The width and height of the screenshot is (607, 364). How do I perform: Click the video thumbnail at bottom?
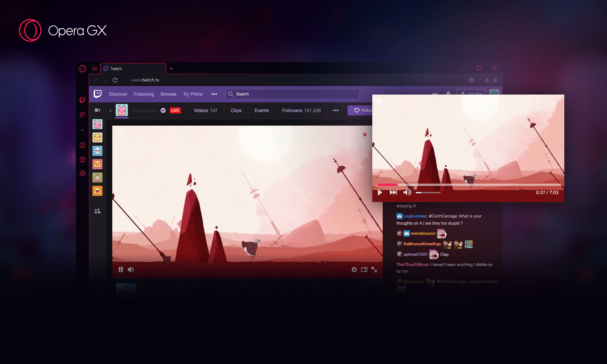(126, 288)
